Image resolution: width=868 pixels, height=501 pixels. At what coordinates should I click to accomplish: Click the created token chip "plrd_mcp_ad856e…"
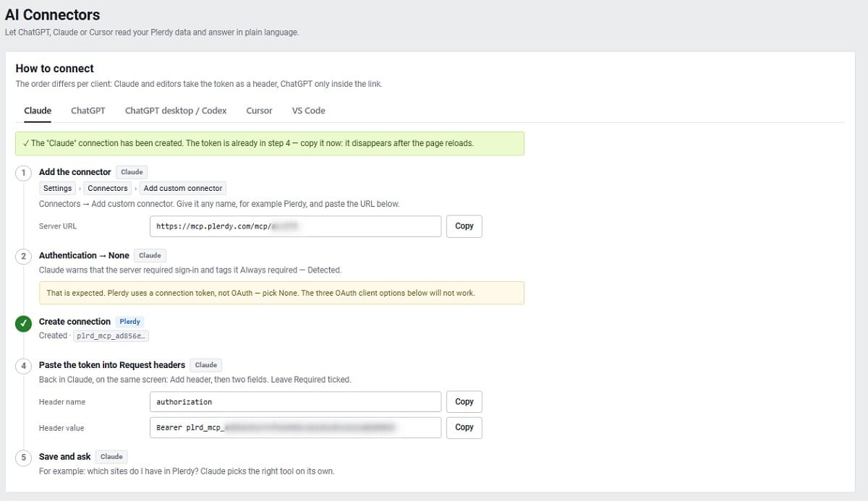point(112,336)
